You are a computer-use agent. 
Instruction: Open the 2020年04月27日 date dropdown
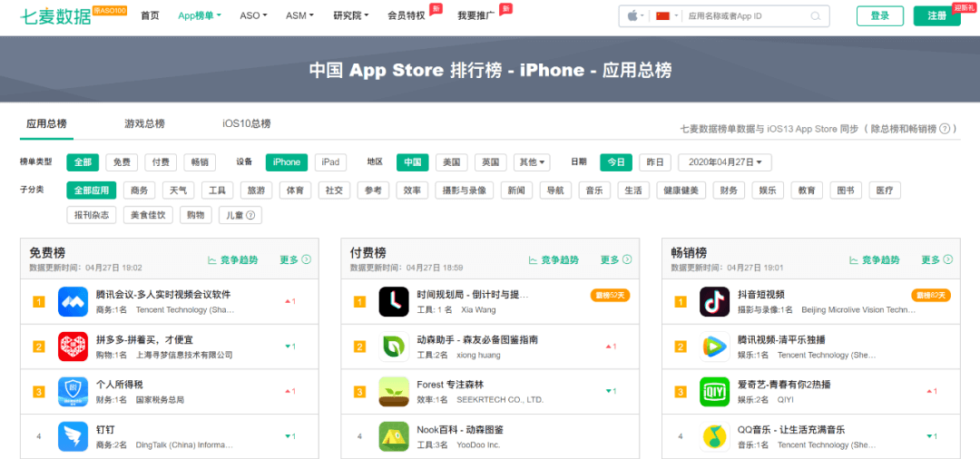[725, 162]
